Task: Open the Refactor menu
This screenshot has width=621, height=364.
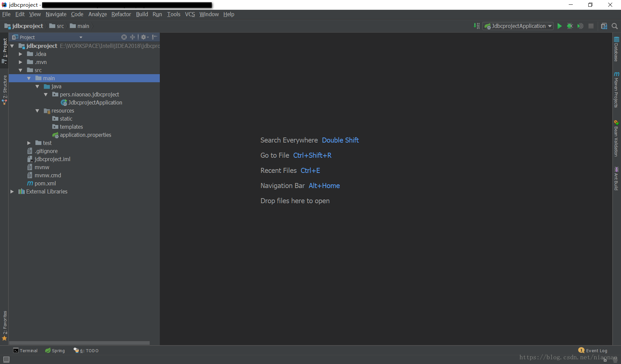Action: tap(121, 14)
